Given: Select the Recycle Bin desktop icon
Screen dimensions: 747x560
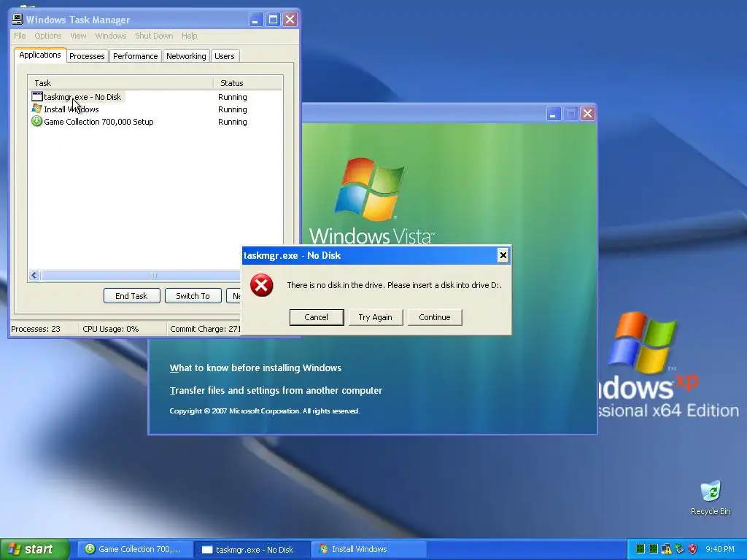Looking at the screenshot, I should (x=711, y=498).
